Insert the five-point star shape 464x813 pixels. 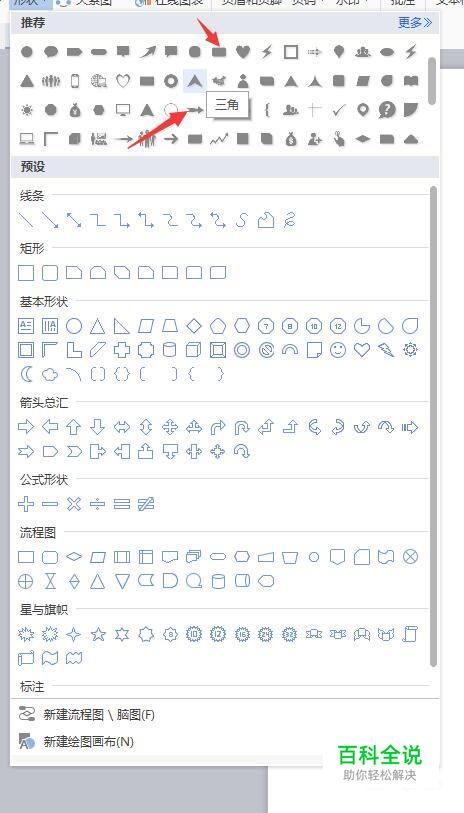click(98, 634)
